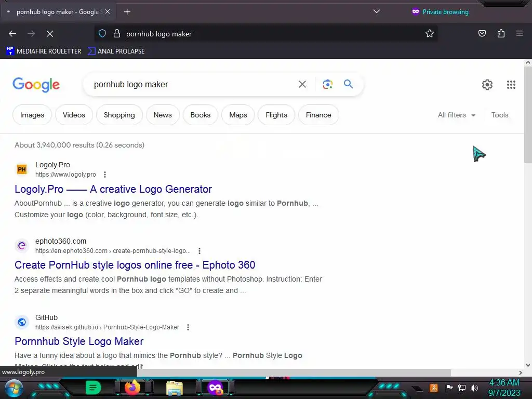
Task: Bookmark this page with the star
Action: click(430, 33)
